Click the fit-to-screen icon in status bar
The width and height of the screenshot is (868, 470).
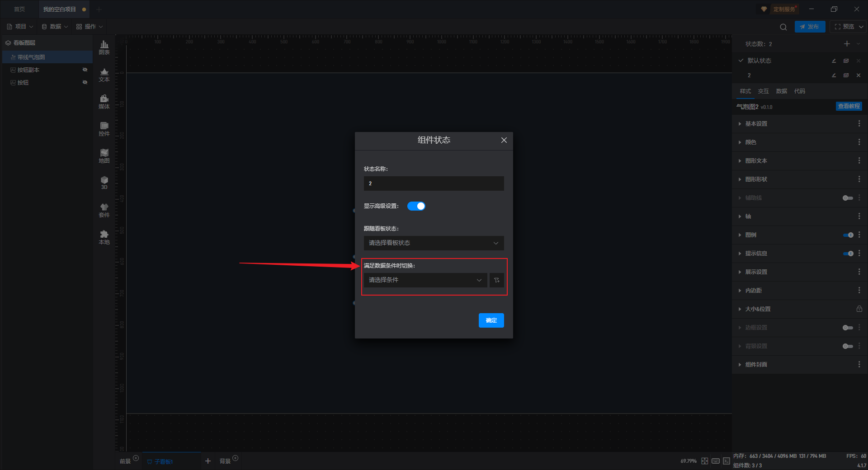click(x=705, y=461)
